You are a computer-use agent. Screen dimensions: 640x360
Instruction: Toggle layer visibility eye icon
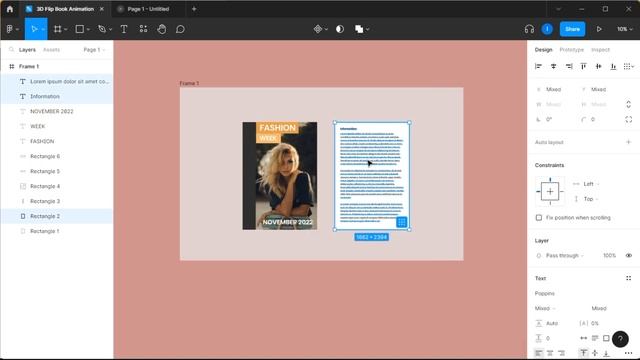(x=629, y=256)
